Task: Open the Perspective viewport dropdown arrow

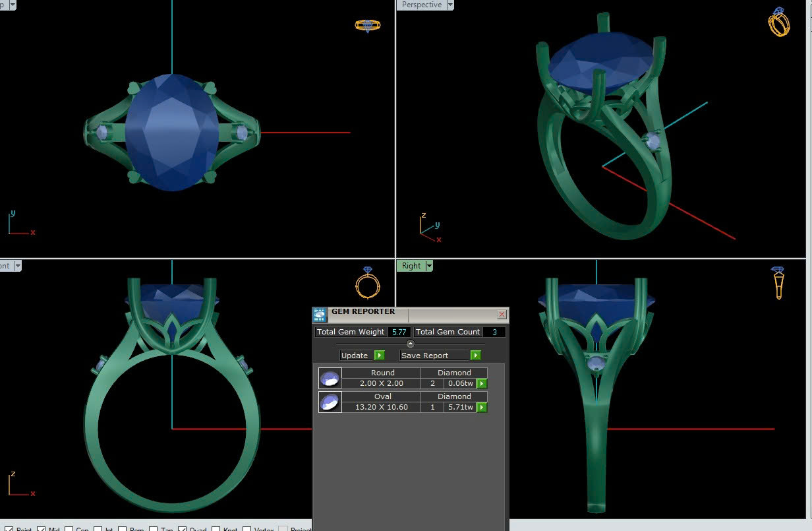Action: 450,5
